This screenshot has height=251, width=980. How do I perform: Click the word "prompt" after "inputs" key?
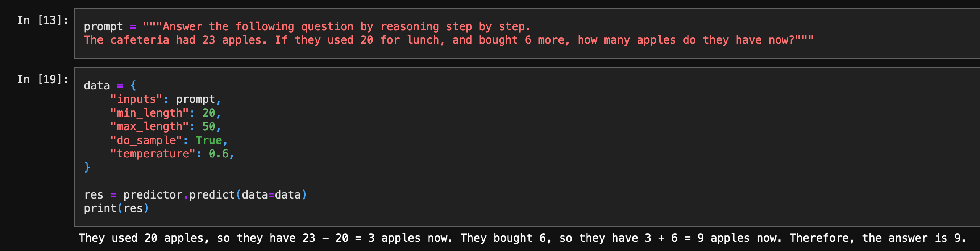(x=195, y=99)
